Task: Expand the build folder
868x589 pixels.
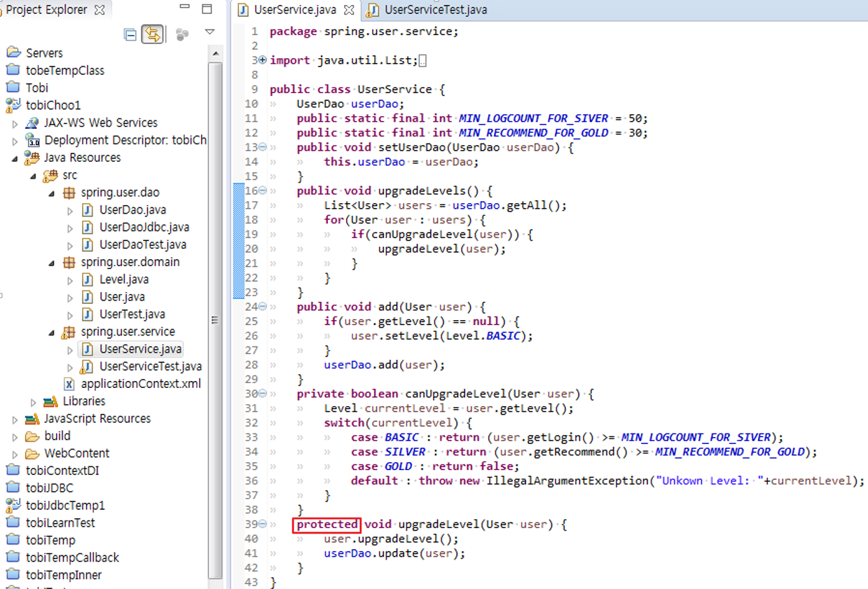Action: pyautogui.click(x=15, y=436)
